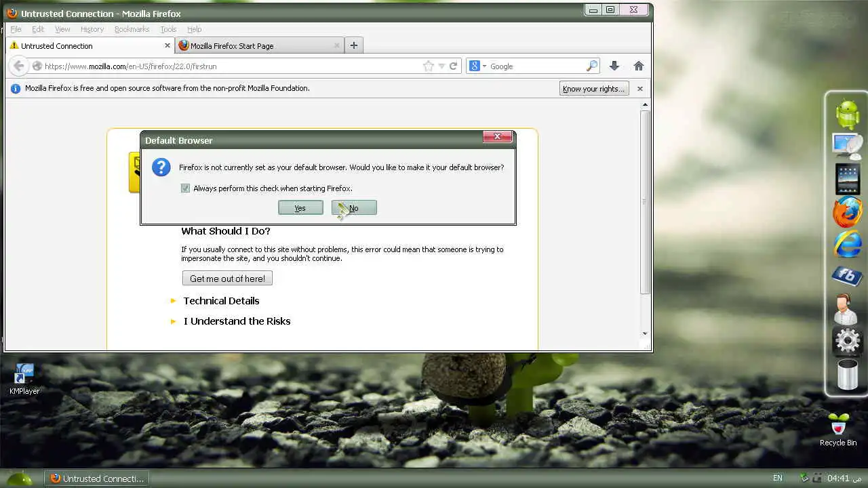Open the tablet dock icon
868x488 pixels.
point(848,180)
